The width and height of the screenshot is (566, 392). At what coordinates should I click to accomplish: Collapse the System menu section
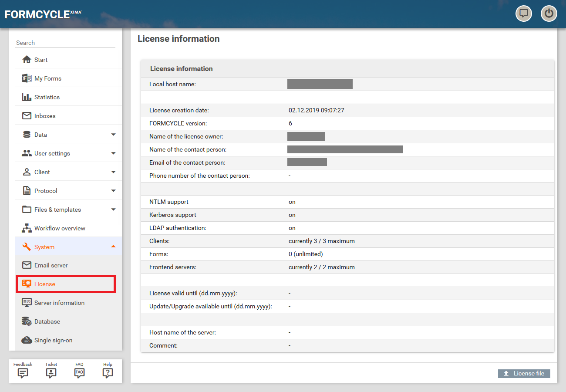tap(113, 247)
